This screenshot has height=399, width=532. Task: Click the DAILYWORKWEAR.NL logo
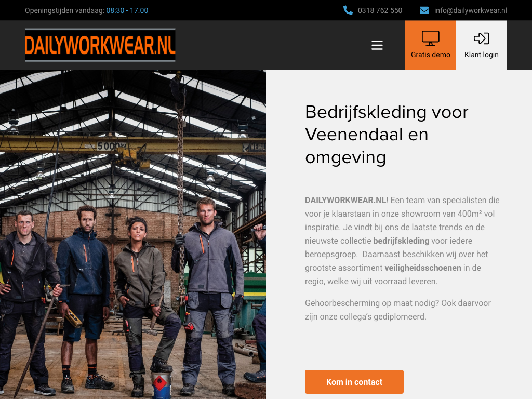(x=100, y=45)
